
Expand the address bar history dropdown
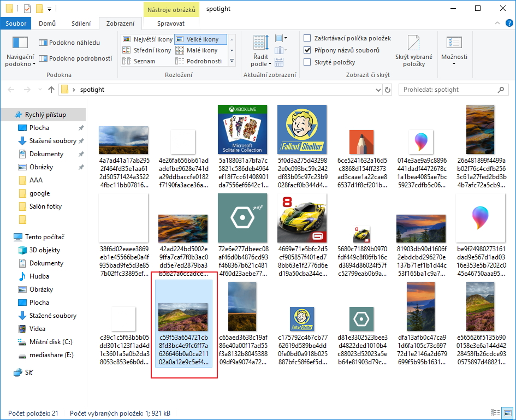coord(378,90)
